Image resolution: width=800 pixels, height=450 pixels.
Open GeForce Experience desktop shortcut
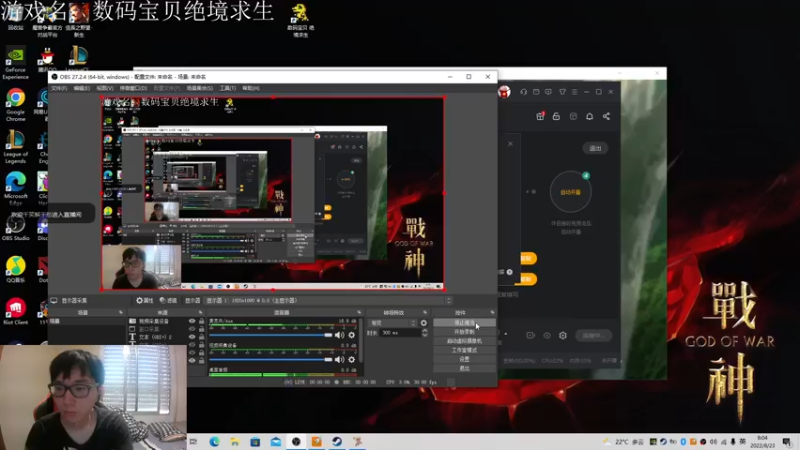point(15,63)
